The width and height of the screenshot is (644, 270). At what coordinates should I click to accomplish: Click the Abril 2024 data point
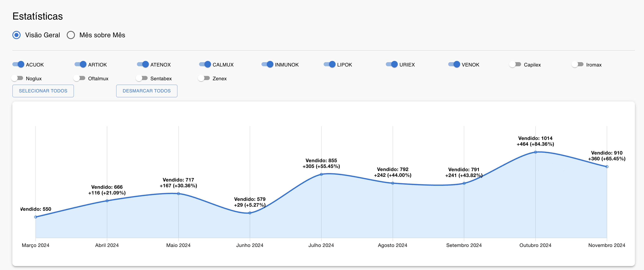[107, 201]
